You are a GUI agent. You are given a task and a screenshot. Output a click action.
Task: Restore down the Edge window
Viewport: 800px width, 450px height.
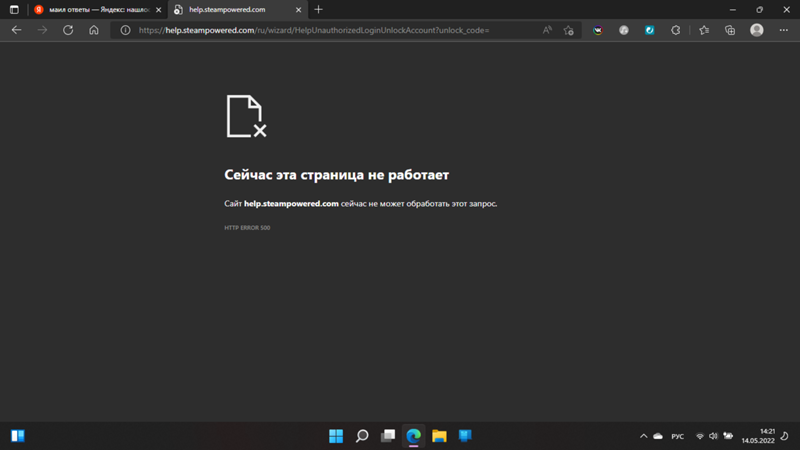click(x=760, y=10)
